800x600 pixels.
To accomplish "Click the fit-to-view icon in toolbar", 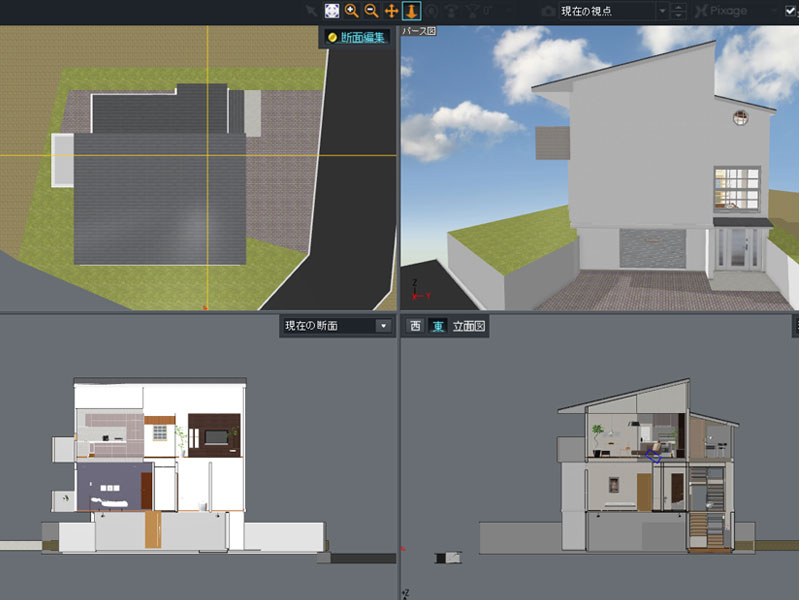I will pyautogui.click(x=331, y=11).
